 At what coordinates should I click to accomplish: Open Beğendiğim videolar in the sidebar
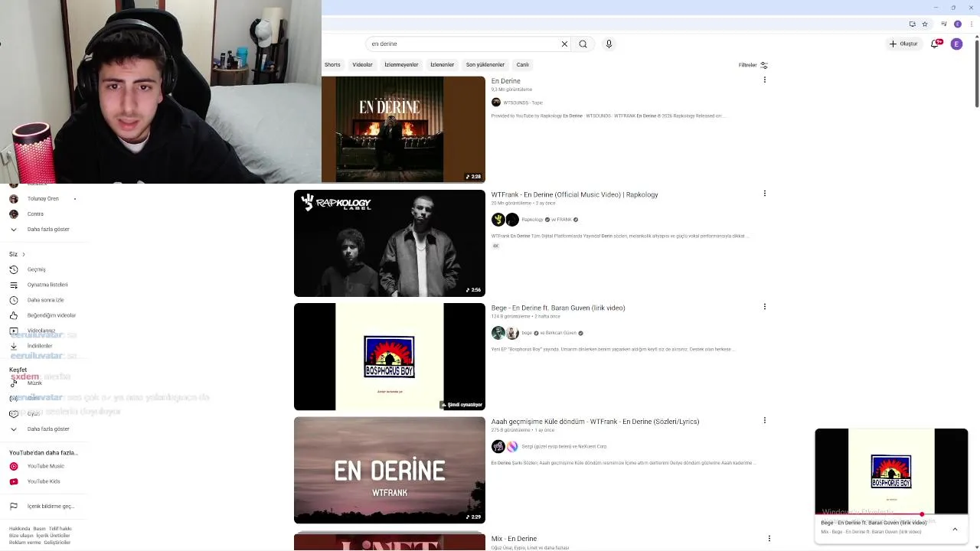[x=42, y=315]
